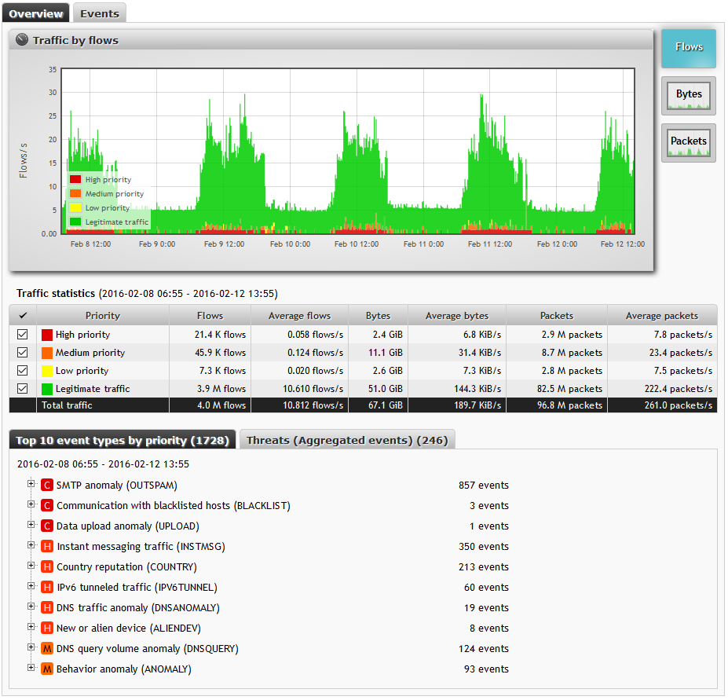728x700 pixels.
Task: Toggle the Legitimate traffic checkbox
Action: [x=23, y=388]
